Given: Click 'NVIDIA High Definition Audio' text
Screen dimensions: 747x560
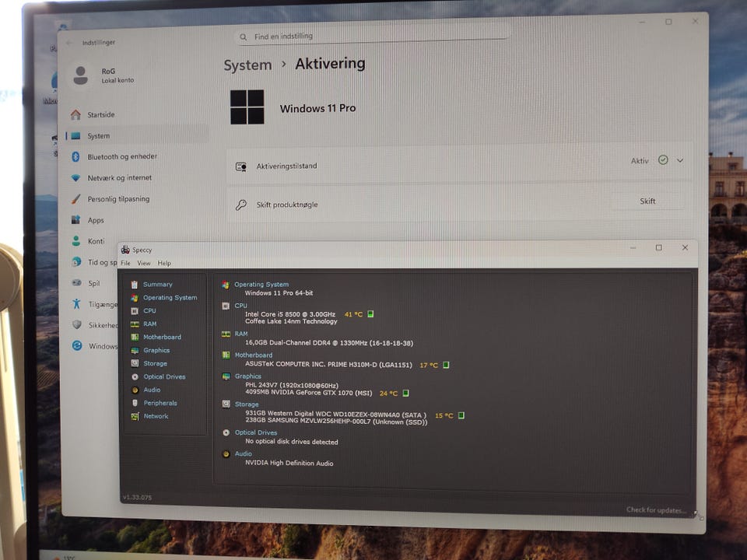Looking at the screenshot, I should coord(289,463).
